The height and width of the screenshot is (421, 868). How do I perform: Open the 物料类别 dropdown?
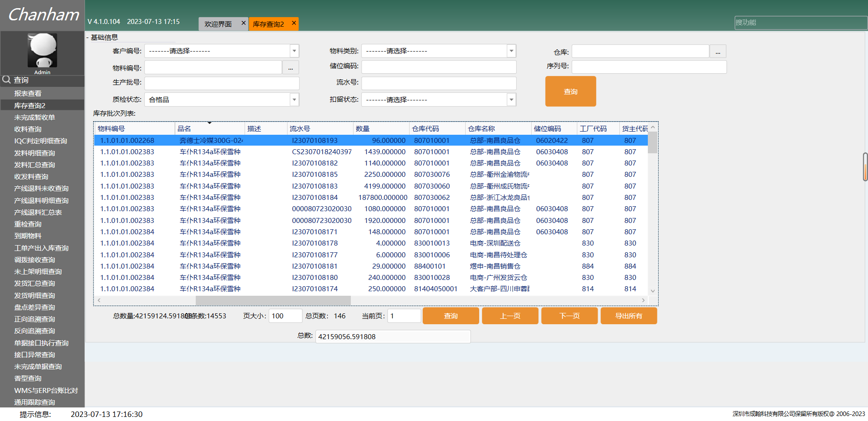[x=511, y=51]
